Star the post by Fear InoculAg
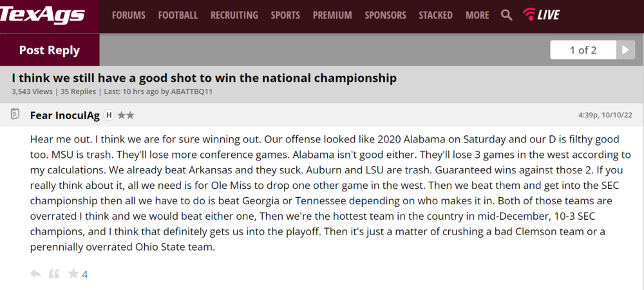This screenshot has width=644, height=290. click(x=73, y=274)
